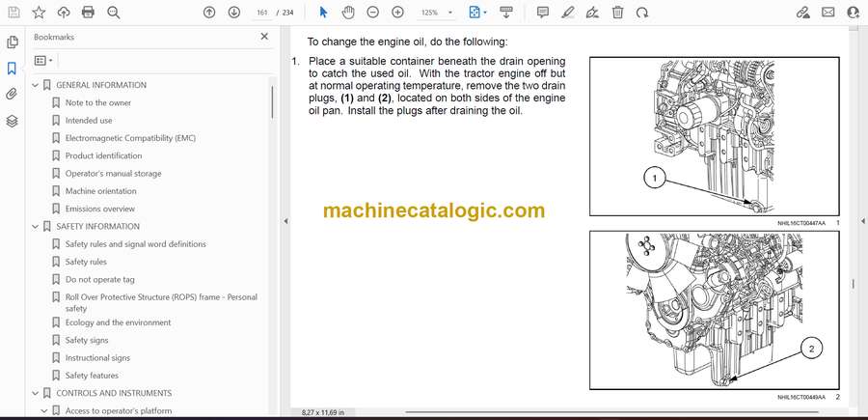Send file by email envelope icon
The width and height of the screenshot is (868, 420).
828,13
